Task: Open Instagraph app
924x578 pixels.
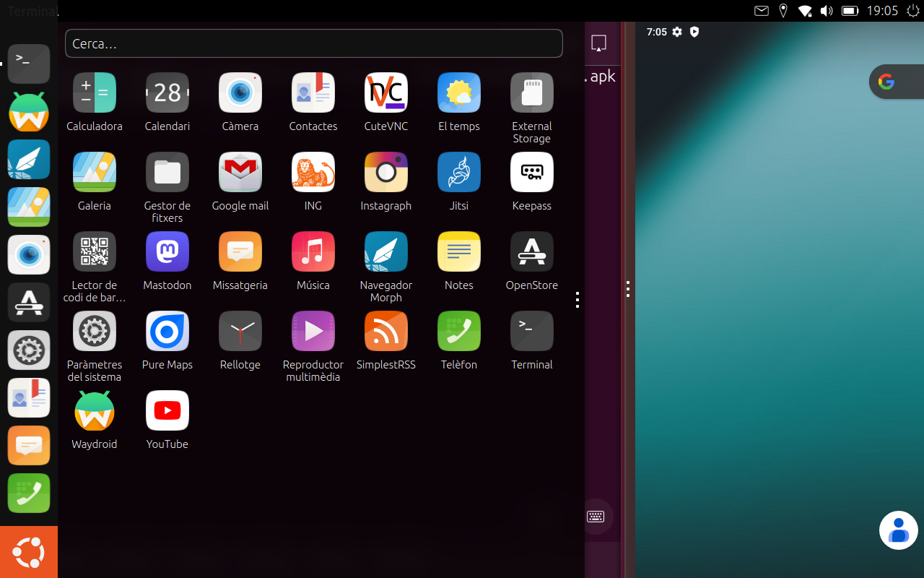Action: click(x=386, y=172)
